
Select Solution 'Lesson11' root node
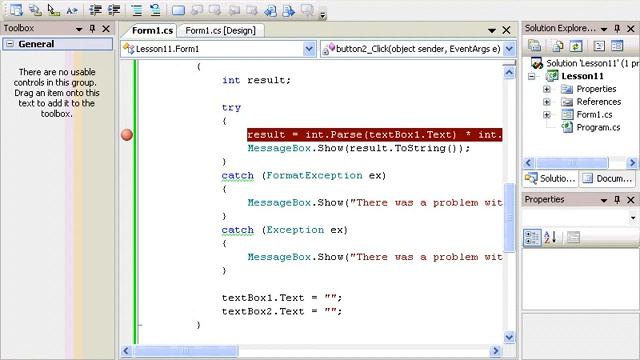pyautogui.click(x=592, y=63)
